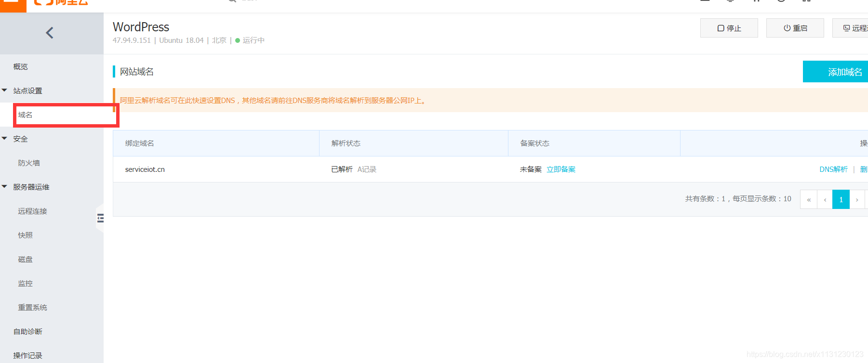Screen dimensions: 868x363
Task: Open the 磁盘 disk page
Action: click(25, 259)
